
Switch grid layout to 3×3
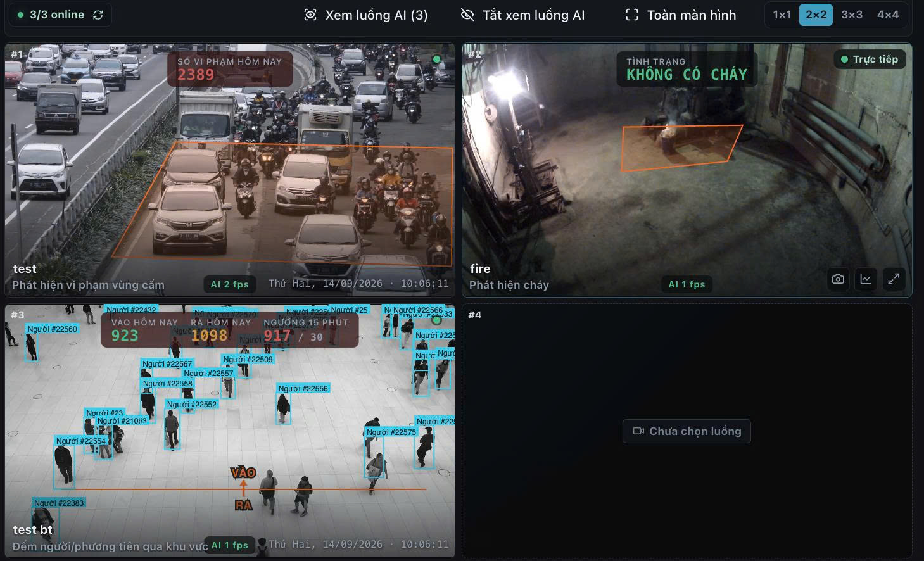852,15
